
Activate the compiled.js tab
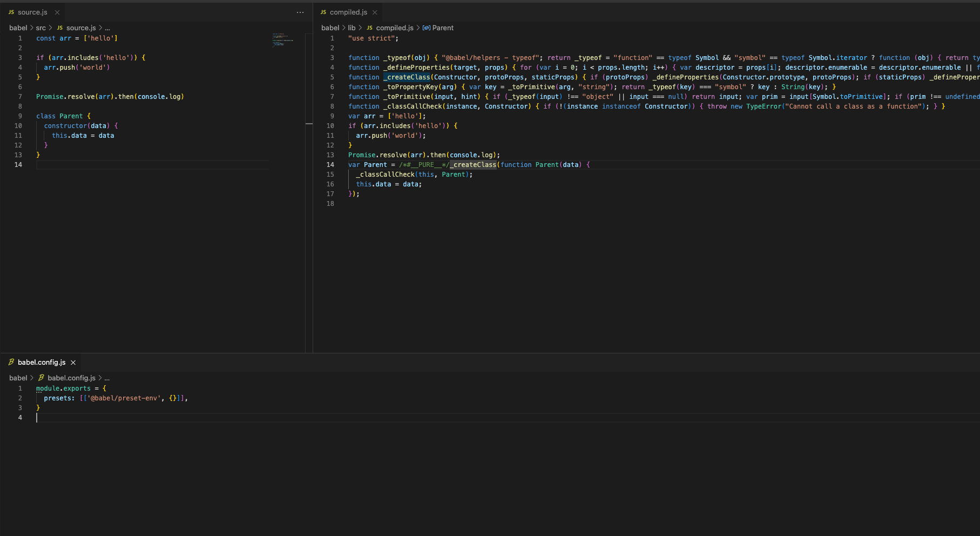tap(348, 12)
